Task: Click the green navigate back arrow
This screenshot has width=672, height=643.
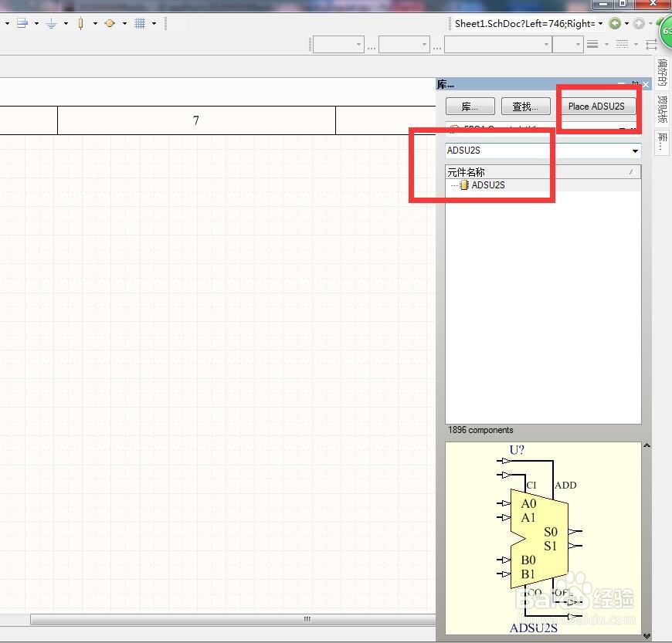Action: [615, 24]
